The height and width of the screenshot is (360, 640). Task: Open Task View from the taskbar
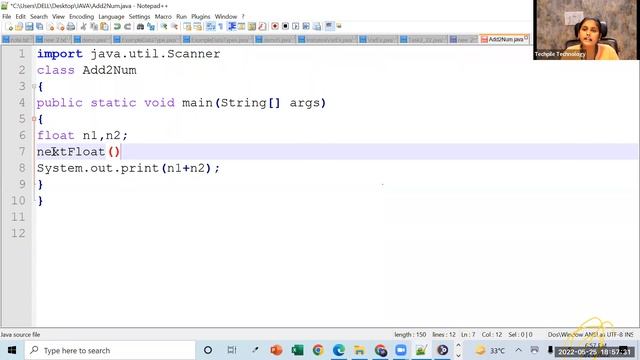pyautogui.click(x=232, y=350)
